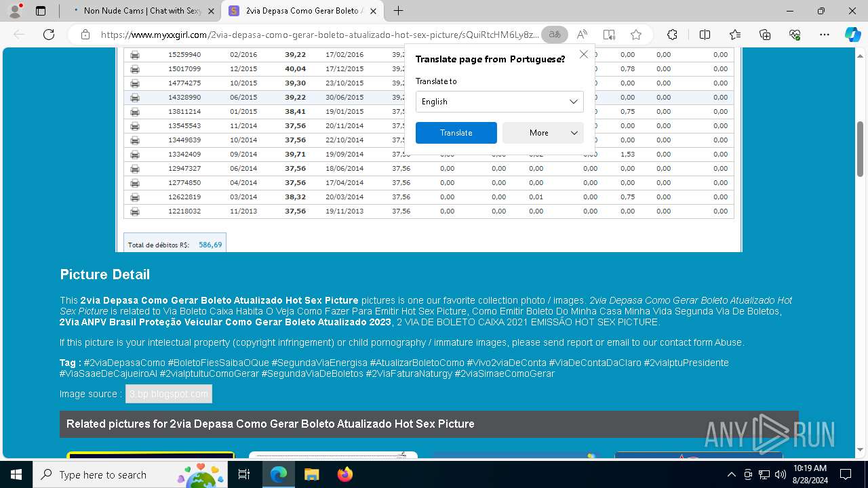Open the collections icon
This screenshot has width=868, height=488.
(765, 35)
